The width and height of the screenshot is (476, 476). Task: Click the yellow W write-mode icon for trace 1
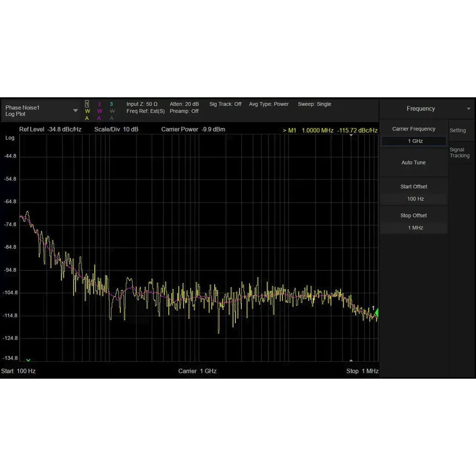point(86,111)
